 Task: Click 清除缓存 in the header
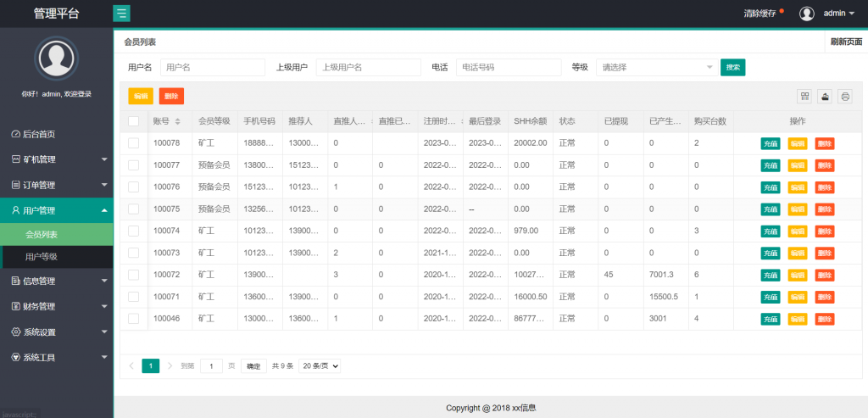pyautogui.click(x=759, y=14)
